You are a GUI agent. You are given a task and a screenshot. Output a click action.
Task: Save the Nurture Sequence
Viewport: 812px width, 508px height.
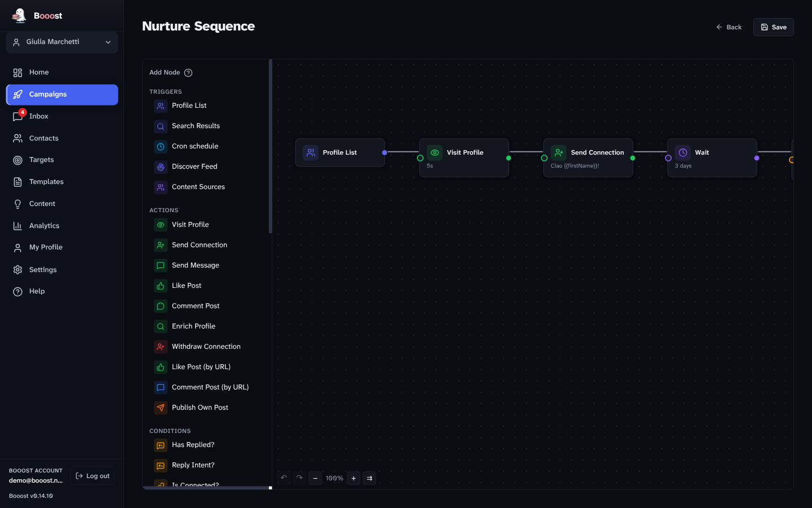773,27
